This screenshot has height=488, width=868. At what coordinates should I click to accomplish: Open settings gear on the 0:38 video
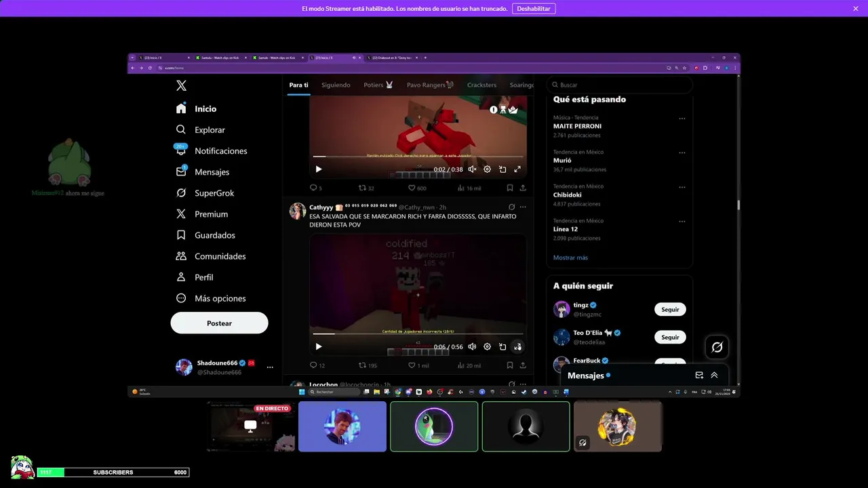pos(487,169)
